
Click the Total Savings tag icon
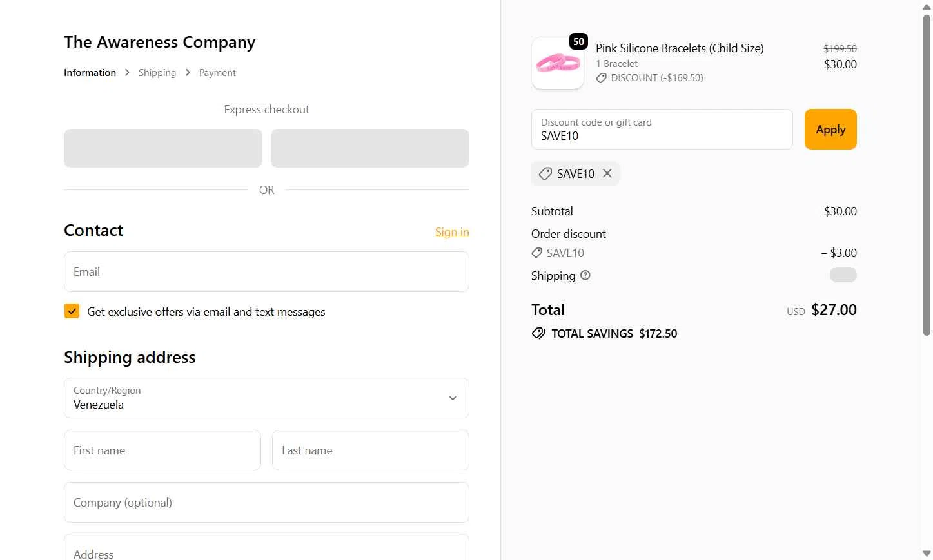pos(538,333)
